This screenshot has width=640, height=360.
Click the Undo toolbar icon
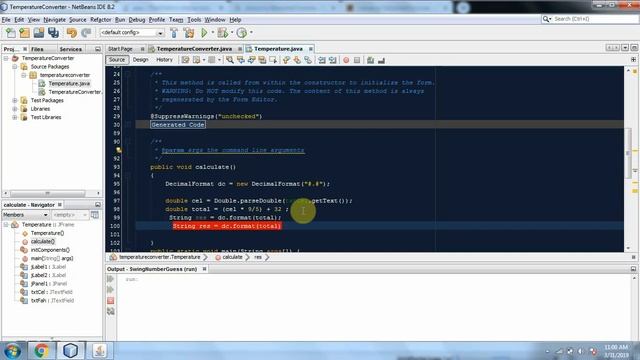[72, 33]
